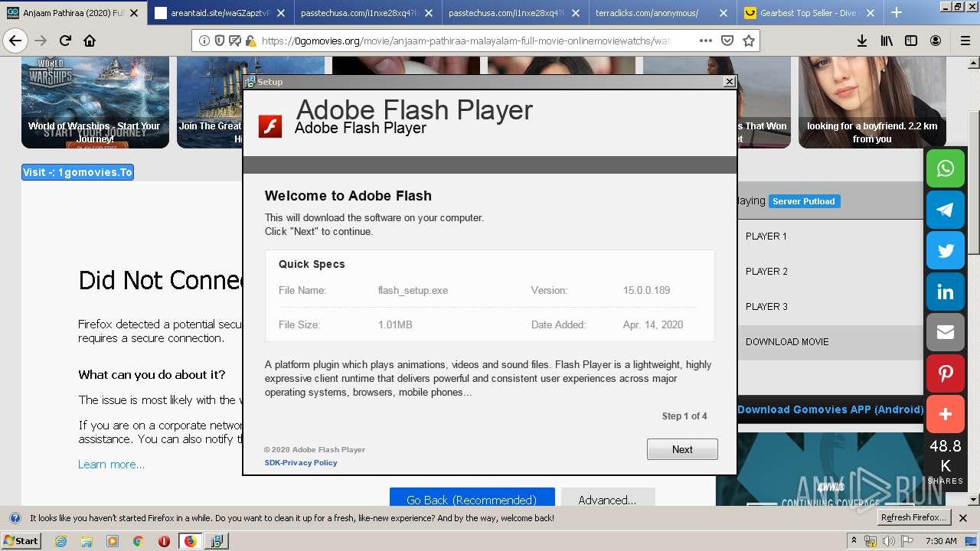
Task: Show site information icon in address bar
Action: point(204,41)
